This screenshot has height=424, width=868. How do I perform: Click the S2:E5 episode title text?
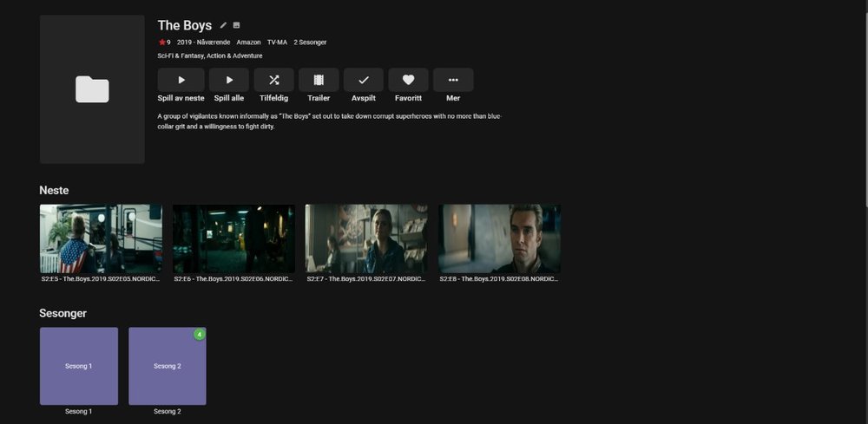[x=101, y=279]
